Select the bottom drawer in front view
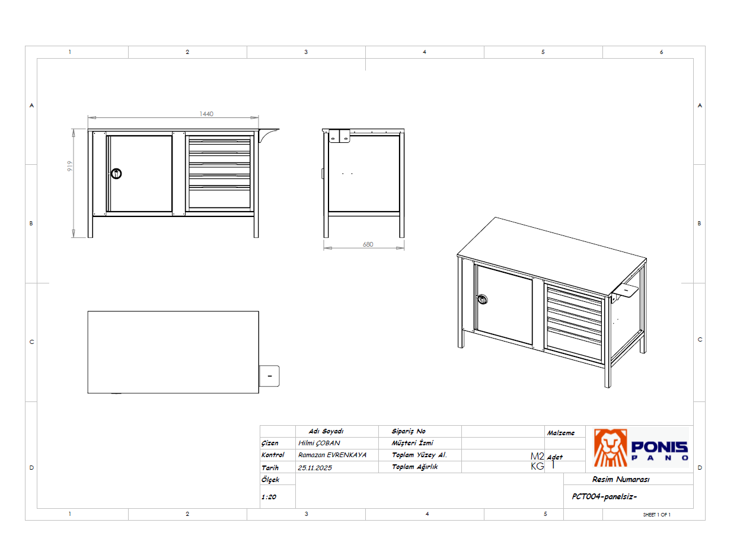The image size is (756, 558). [219, 198]
